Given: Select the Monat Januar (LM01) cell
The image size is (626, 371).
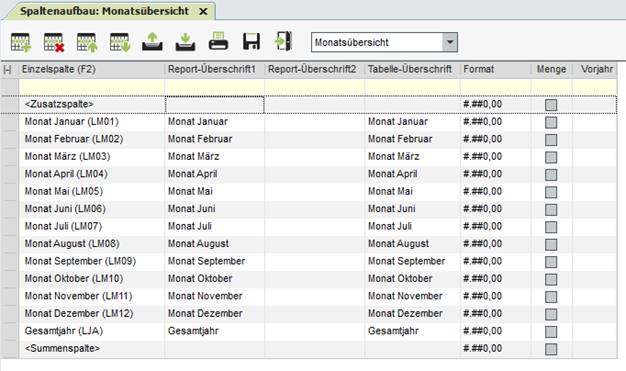Looking at the screenshot, I should pos(91,122).
